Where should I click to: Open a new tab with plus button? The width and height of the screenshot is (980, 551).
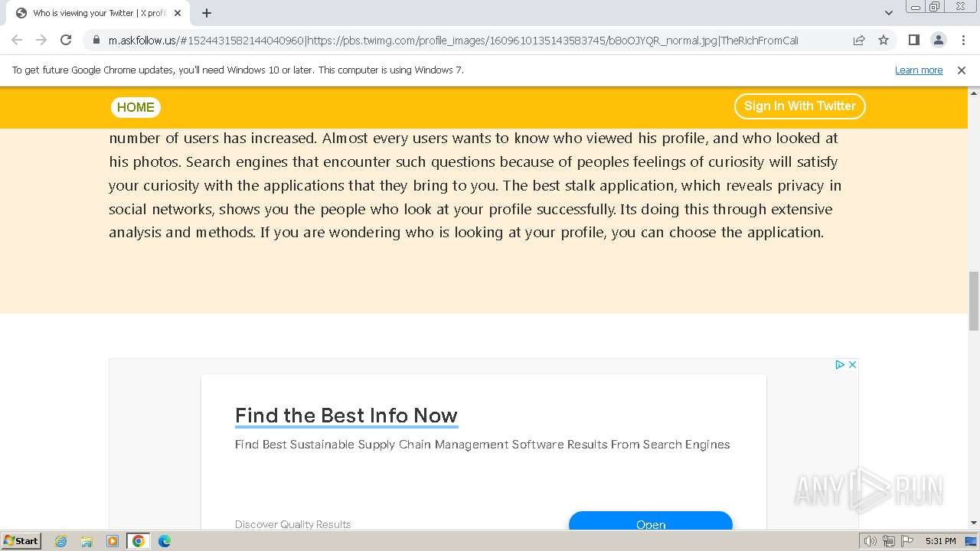click(x=207, y=13)
